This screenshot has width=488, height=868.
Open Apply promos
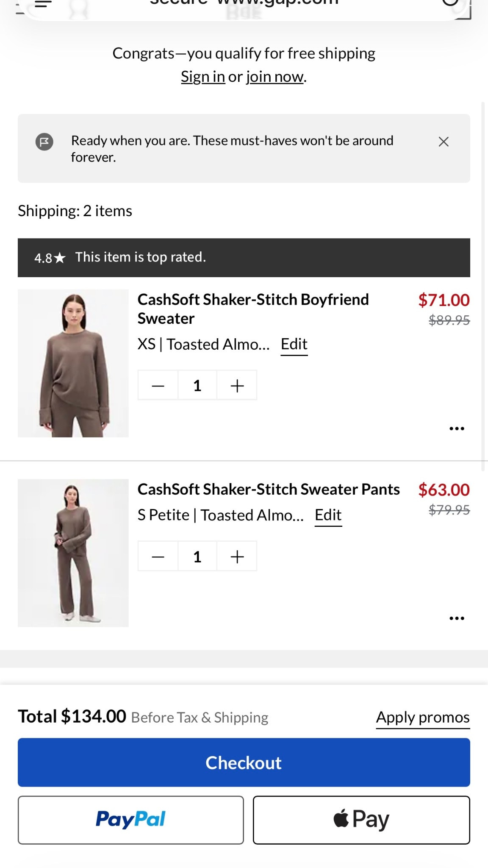[423, 717]
